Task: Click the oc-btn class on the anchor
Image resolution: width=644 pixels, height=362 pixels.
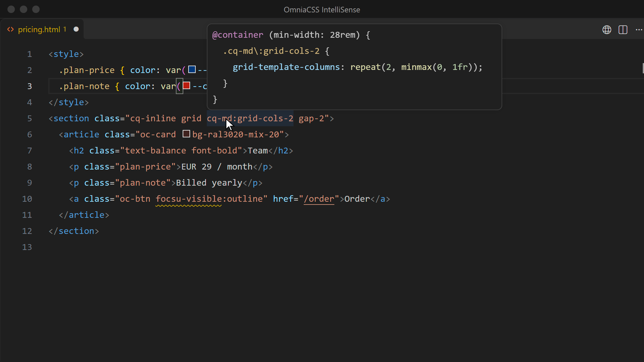Action: (x=135, y=199)
